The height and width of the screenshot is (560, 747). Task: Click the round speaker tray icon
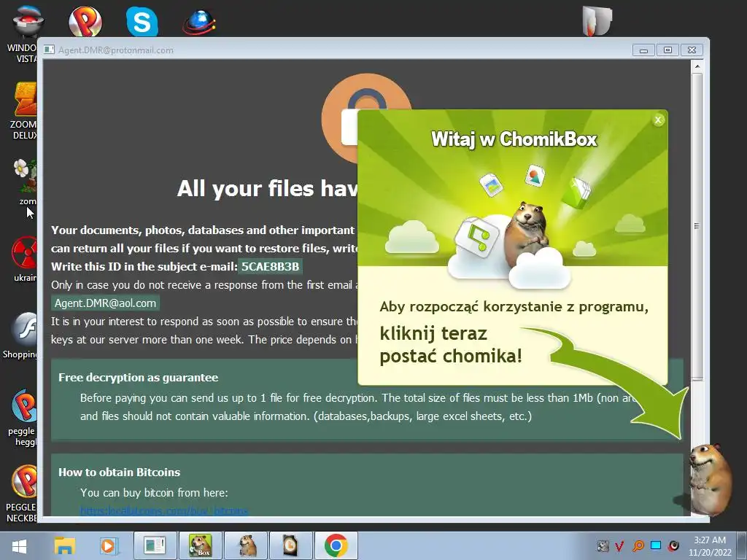[x=673, y=545]
